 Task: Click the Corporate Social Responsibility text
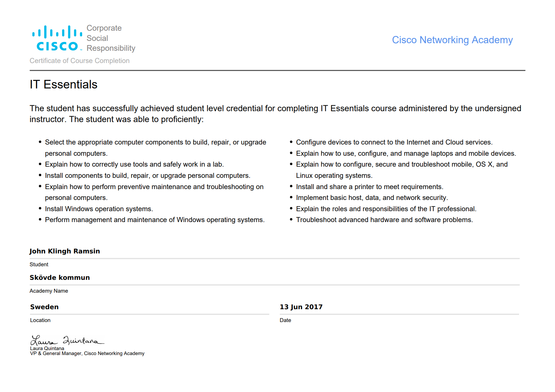(x=111, y=38)
